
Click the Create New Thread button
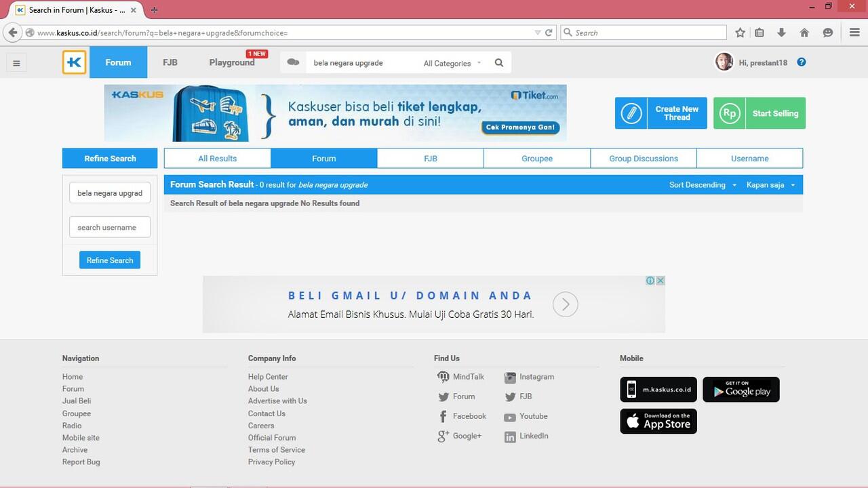661,113
